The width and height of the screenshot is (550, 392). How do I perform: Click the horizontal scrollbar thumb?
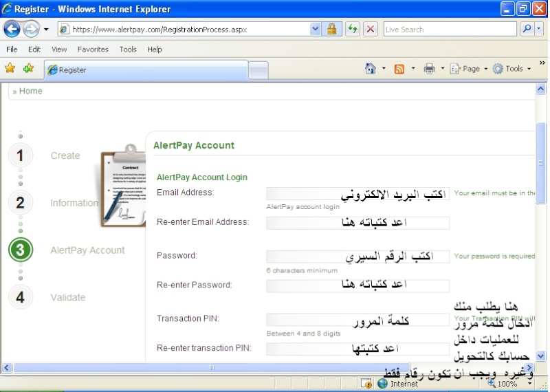click(211, 368)
